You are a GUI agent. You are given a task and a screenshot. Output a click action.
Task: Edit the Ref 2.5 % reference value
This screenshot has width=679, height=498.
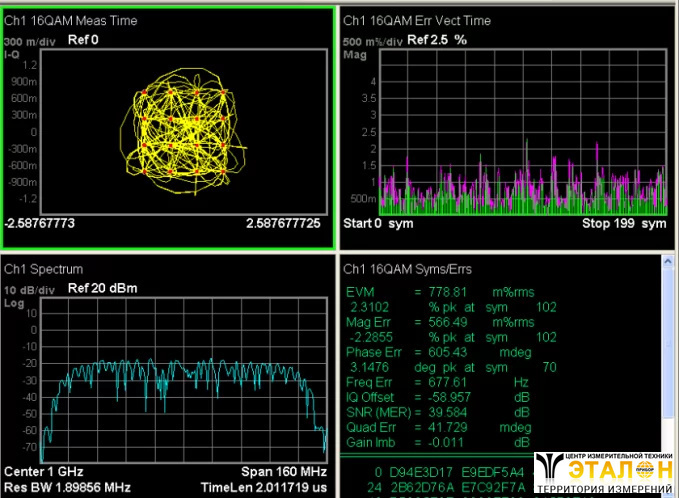(x=438, y=41)
